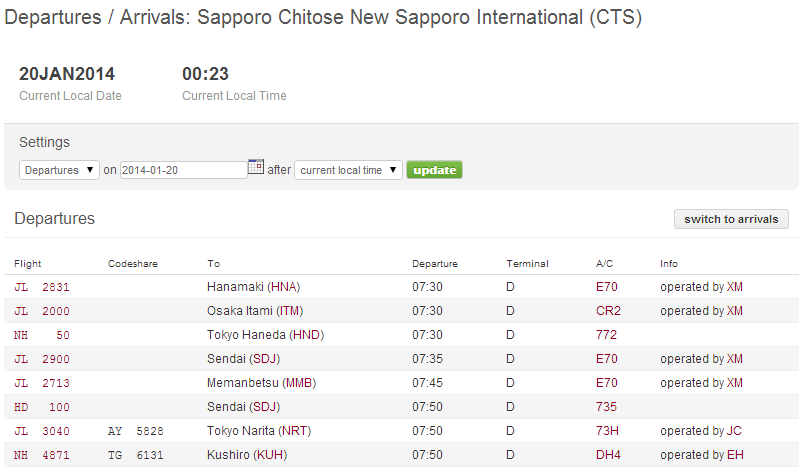Open the current local time dropdown
This screenshot has width=804, height=468.
tap(348, 170)
